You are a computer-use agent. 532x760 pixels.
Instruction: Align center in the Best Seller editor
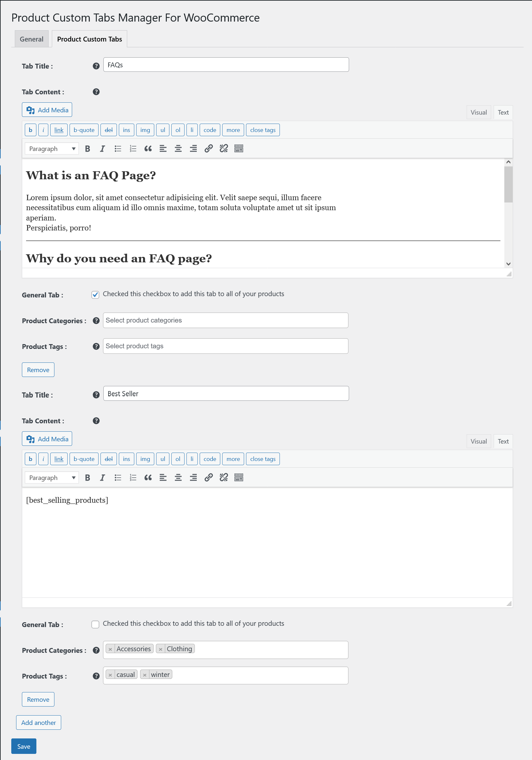click(178, 477)
